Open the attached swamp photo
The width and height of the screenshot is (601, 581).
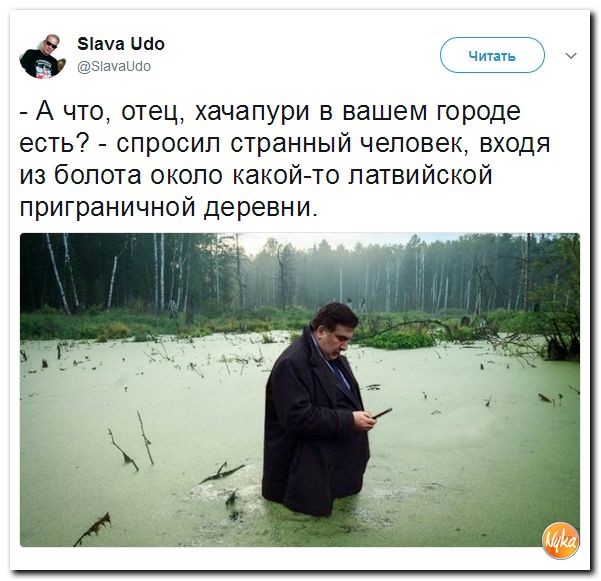pyautogui.click(x=300, y=389)
